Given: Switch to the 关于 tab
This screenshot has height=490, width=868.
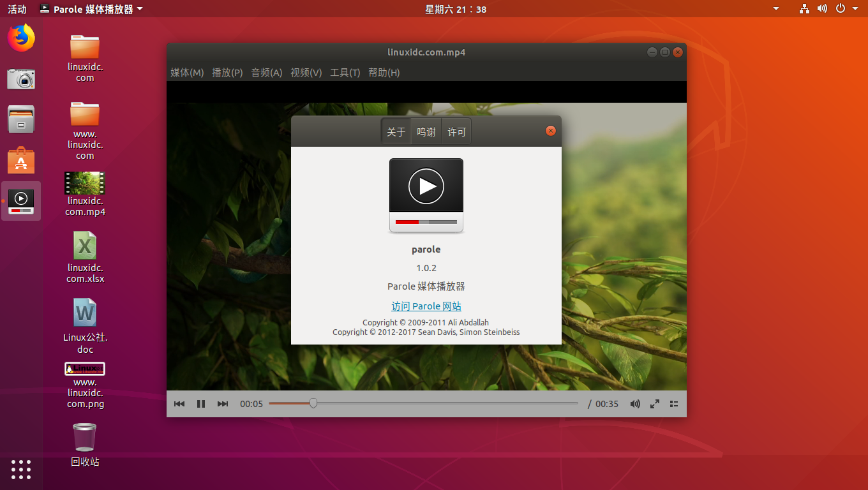Looking at the screenshot, I should pyautogui.click(x=396, y=132).
